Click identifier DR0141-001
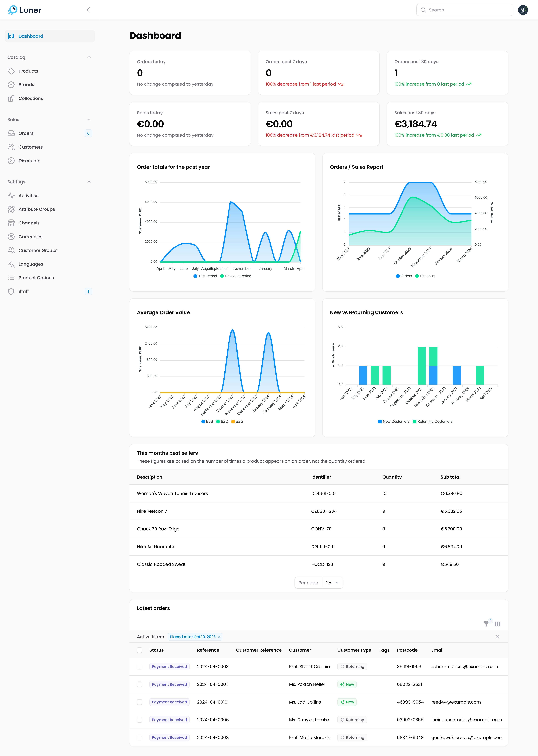This screenshot has width=538, height=756. point(323,547)
